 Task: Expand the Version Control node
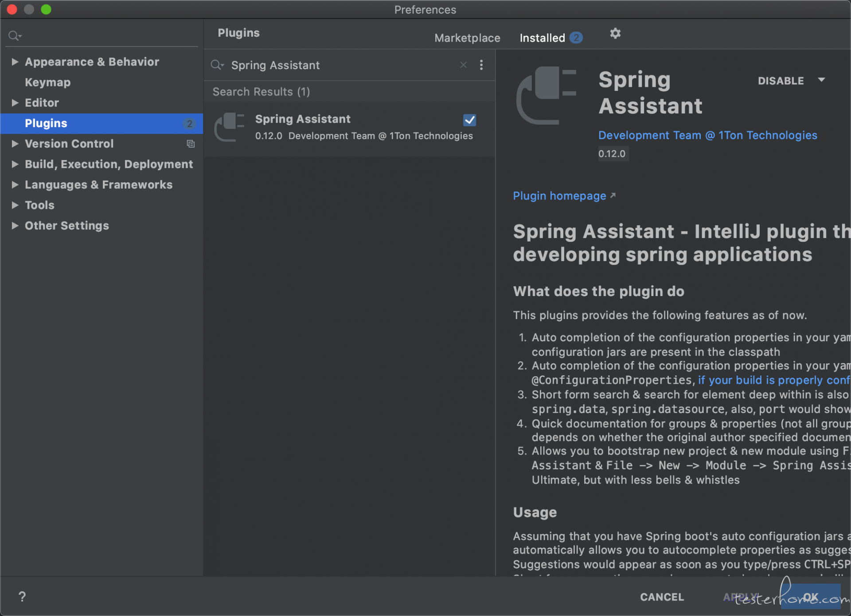click(x=15, y=144)
